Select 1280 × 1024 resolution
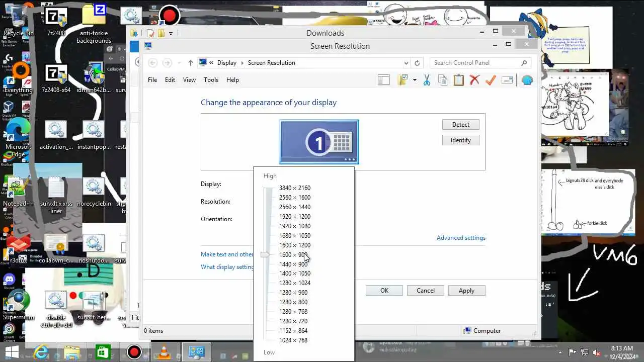Viewport: 644px width, 362px height. click(295, 283)
